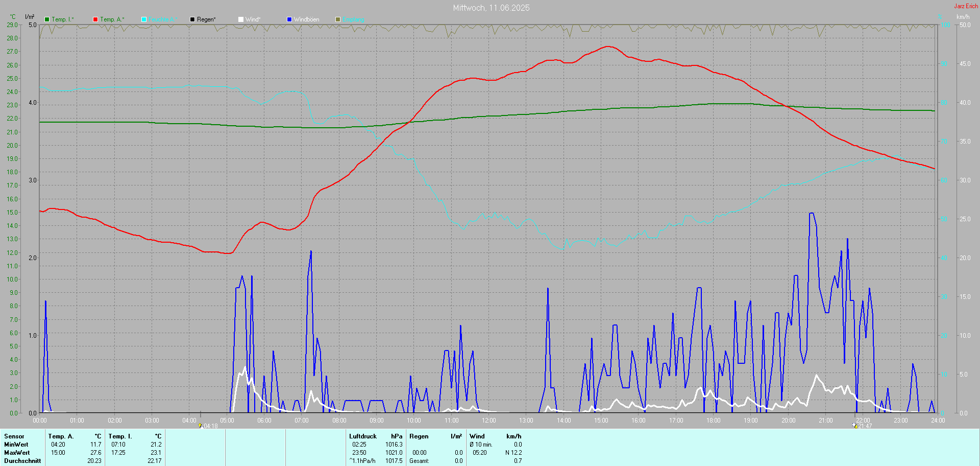Click the 03:00 tick on the time axis

point(152,421)
